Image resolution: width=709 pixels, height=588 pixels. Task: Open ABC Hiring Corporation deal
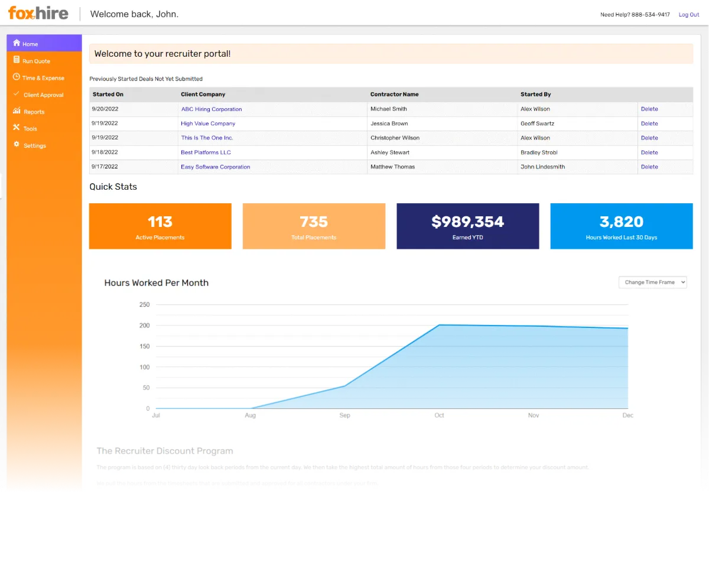click(212, 109)
